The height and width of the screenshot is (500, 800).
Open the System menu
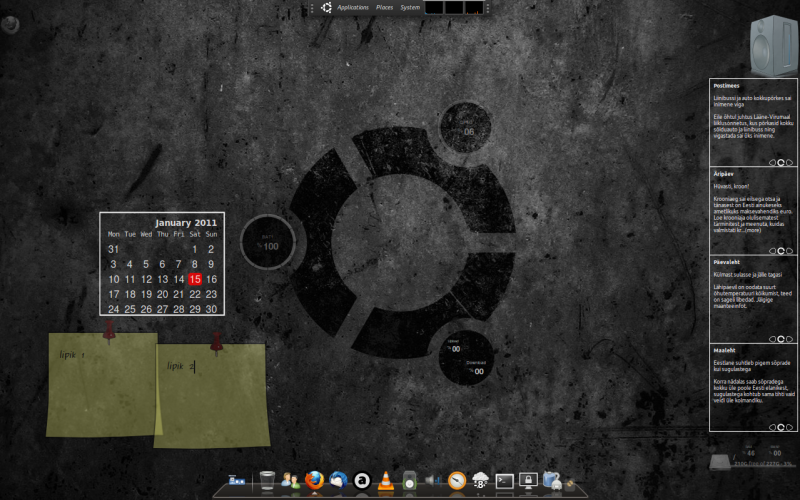410,7
